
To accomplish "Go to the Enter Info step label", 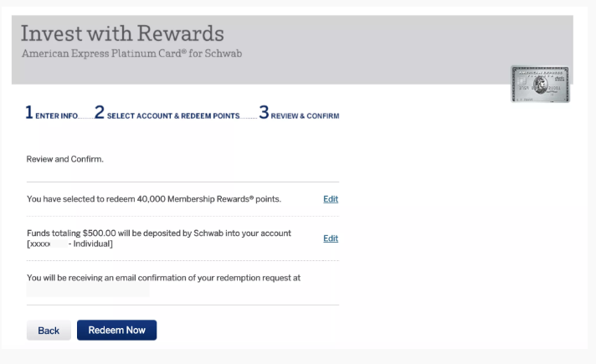I will 57,115.
